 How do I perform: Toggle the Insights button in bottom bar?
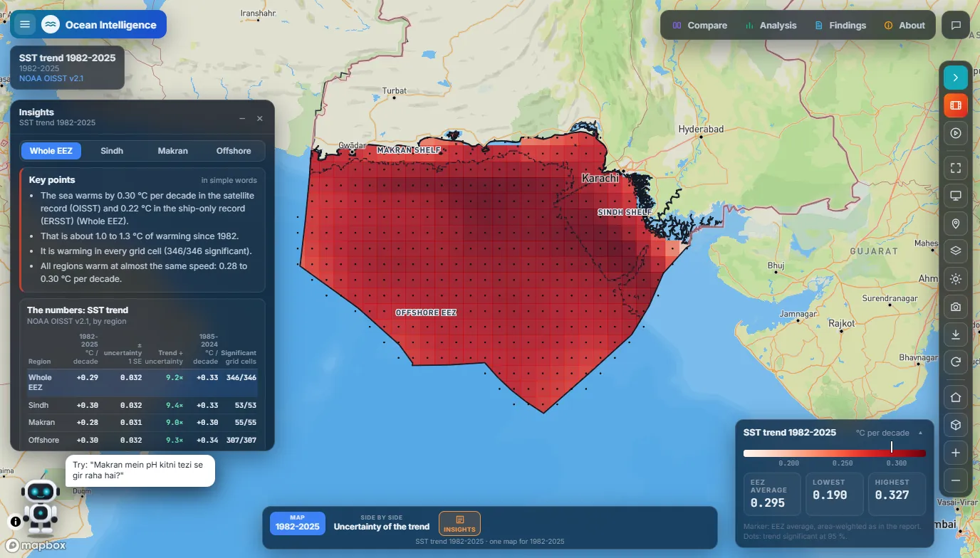click(459, 524)
